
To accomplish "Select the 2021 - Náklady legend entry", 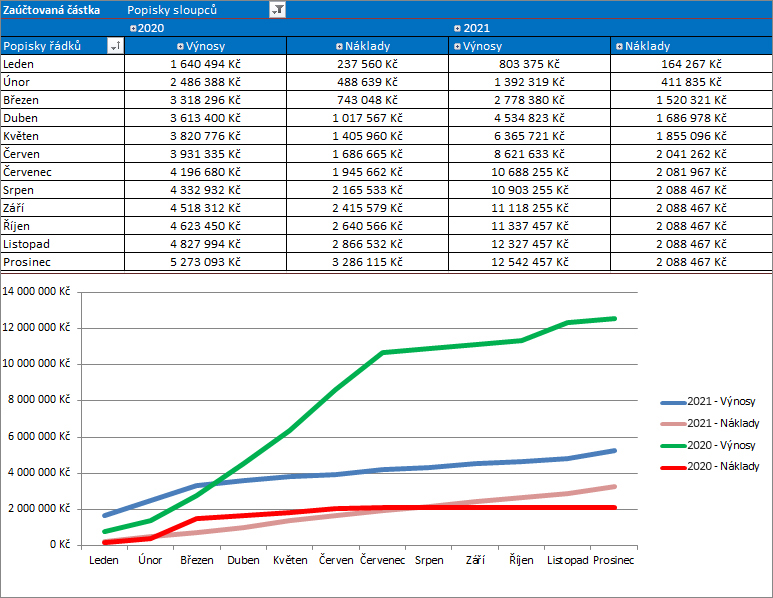I will point(710,423).
